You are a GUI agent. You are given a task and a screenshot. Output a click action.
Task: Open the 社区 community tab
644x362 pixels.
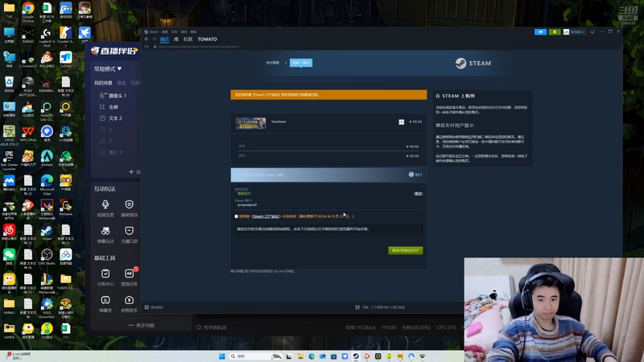tap(188, 39)
